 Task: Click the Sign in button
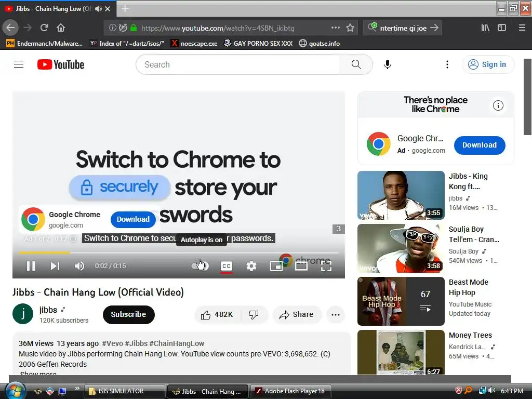click(x=488, y=64)
